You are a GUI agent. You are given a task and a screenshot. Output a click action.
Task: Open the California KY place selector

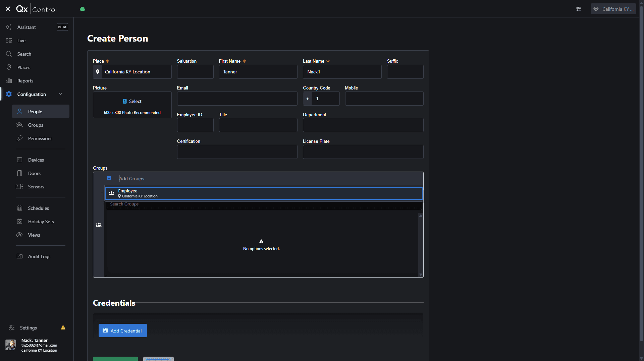(x=613, y=9)
